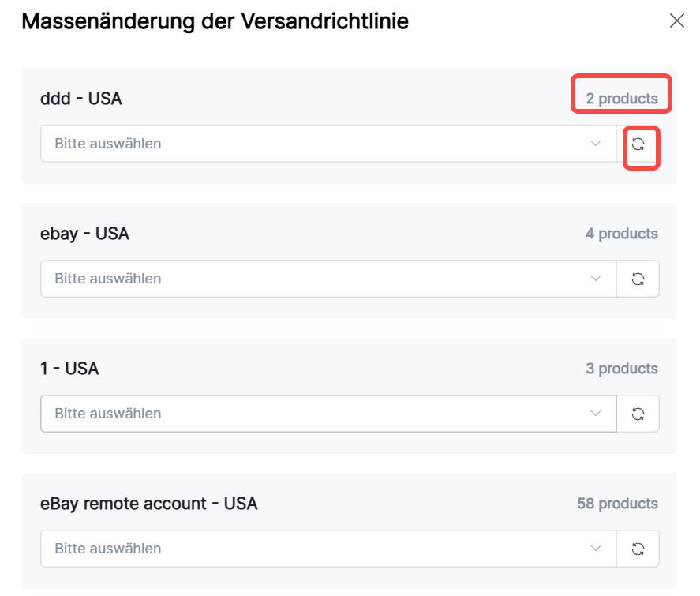Open eBay remote account dropdown arrow

596,549
